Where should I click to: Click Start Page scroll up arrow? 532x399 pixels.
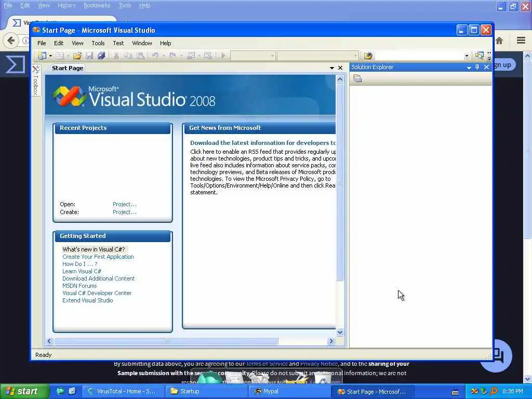point(340,79)
